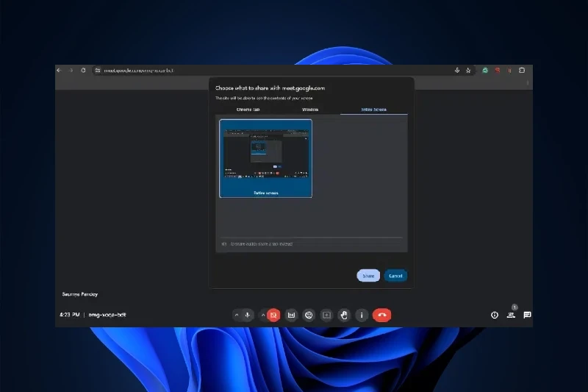Open meeting details info panel
588x392 pixels.
[x=495, y=315]
